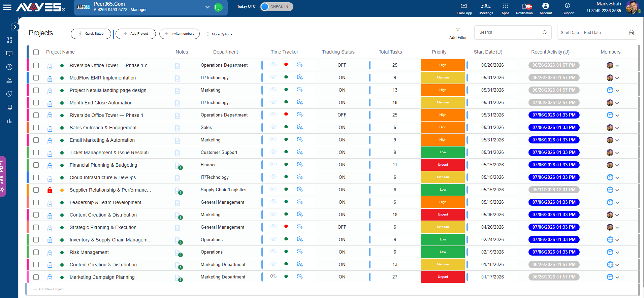Expand members chevron on Inventory & Supply Chain row

tap(617, 240)
